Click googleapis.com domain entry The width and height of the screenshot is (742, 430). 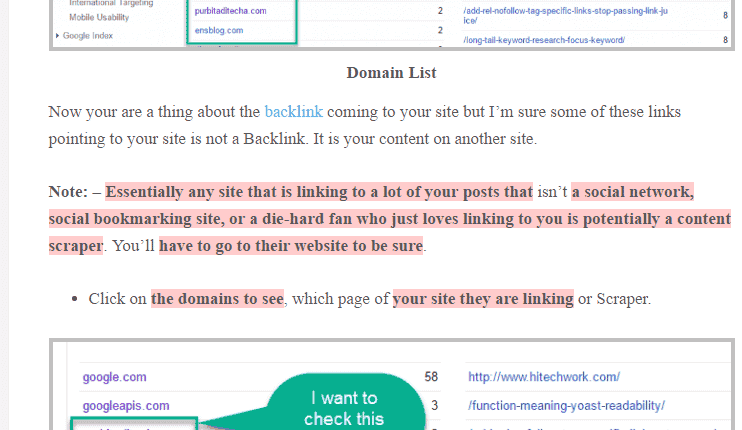[126, 406]
